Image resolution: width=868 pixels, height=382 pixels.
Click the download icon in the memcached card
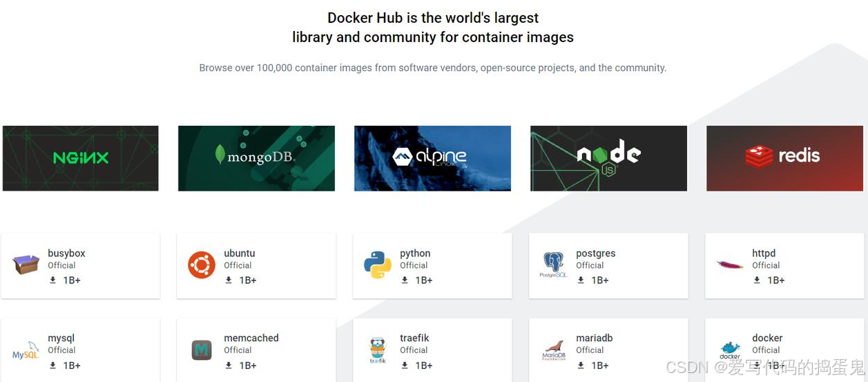[x=229, y=365]
